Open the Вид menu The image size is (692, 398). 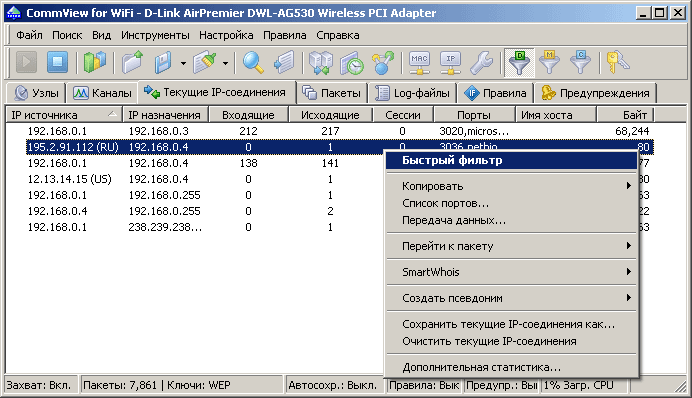102,35
